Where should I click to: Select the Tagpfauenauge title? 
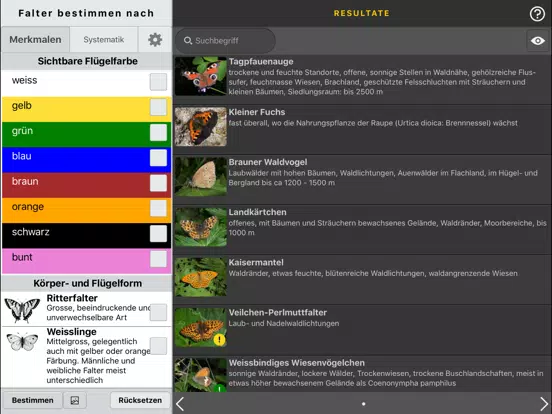(x=261, y=62)
